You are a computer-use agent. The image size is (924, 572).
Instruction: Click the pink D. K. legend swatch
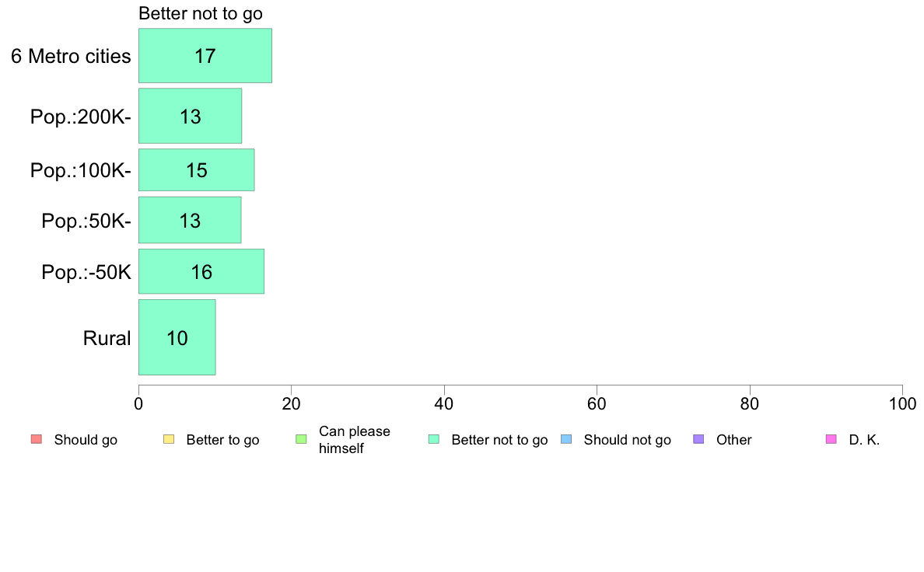tap(831, 439)
